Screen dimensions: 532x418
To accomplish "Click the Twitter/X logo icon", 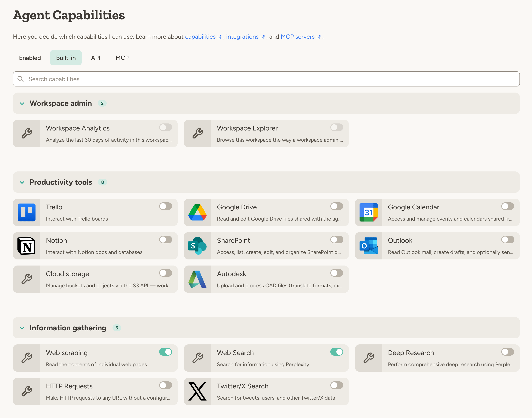I will pos(197,391).
